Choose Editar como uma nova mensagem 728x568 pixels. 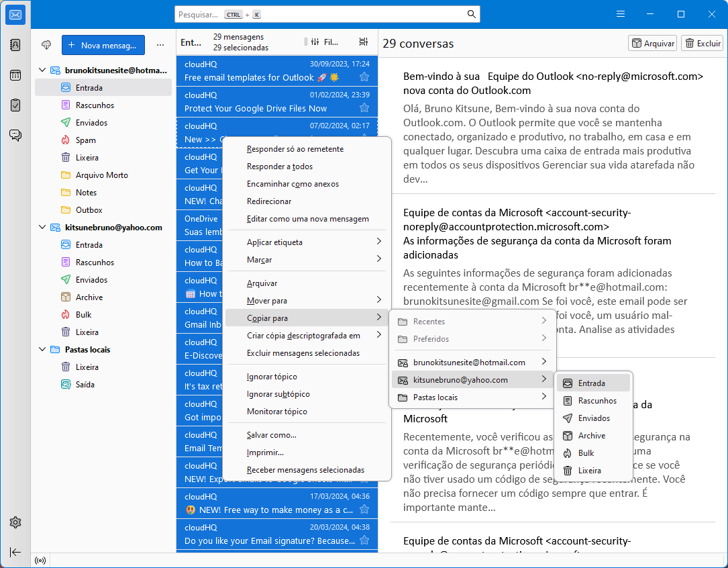(x=307, y=219)
